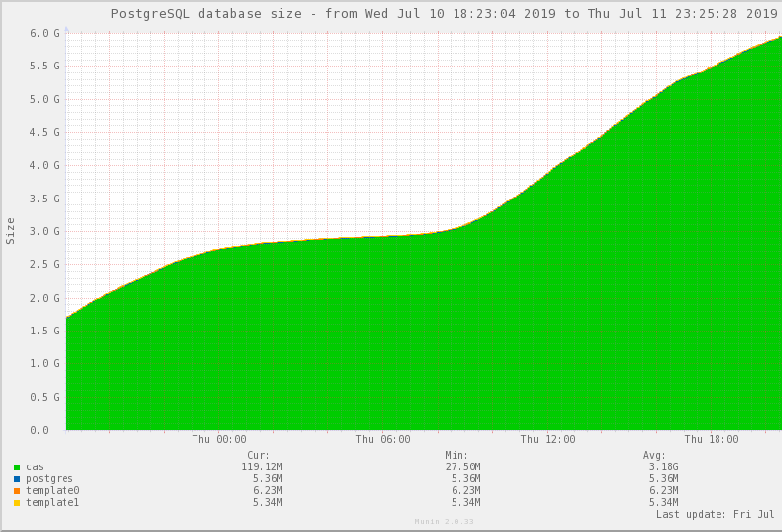Select the template1 legend label
Image resolution: width=782 pixels, height=532 pixels.
click(x=53, y=502)
